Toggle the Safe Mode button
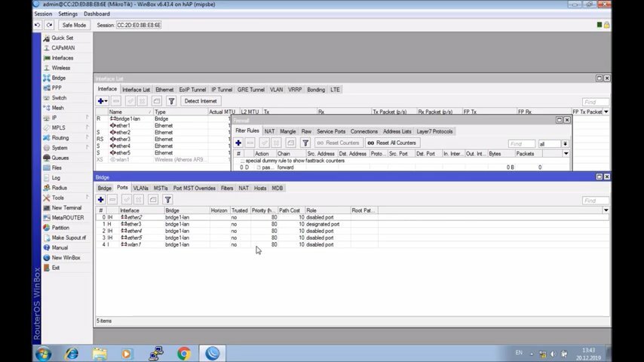This screenshot has width=644, height=362. tap(74, 25)
